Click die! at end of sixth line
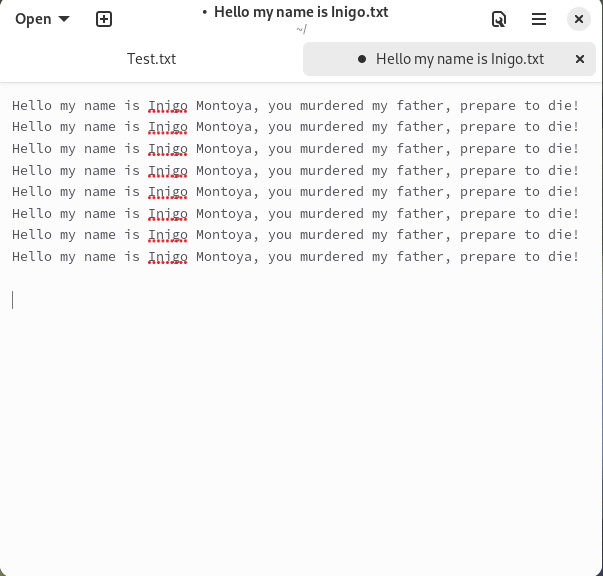Image resolution: width=603 pixels, height=576 pixels. 564,214
